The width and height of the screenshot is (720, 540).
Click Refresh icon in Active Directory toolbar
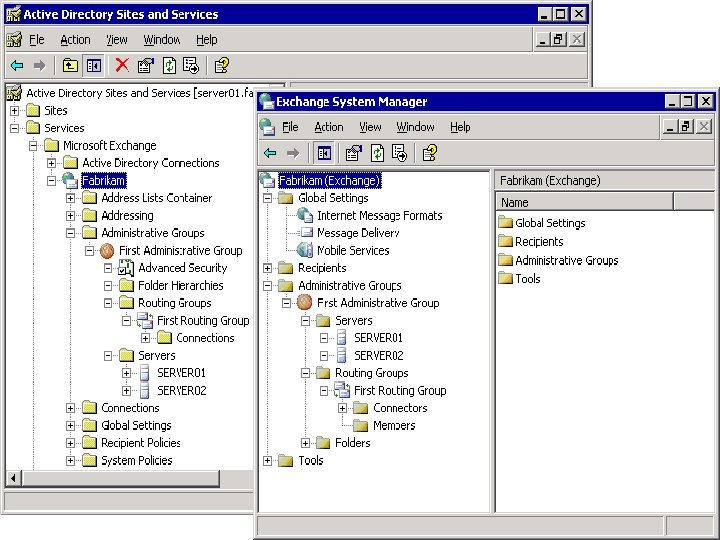[169, 66]
